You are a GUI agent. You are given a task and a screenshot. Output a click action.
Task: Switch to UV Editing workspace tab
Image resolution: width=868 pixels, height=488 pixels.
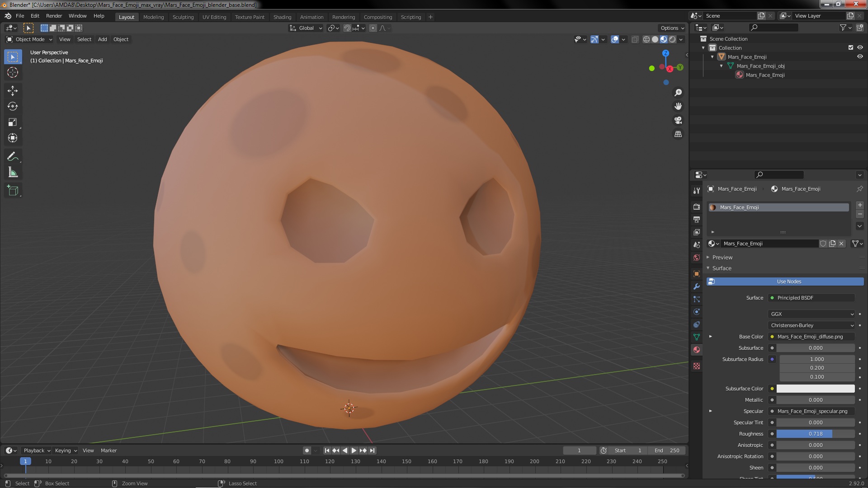tap(214, 17)
